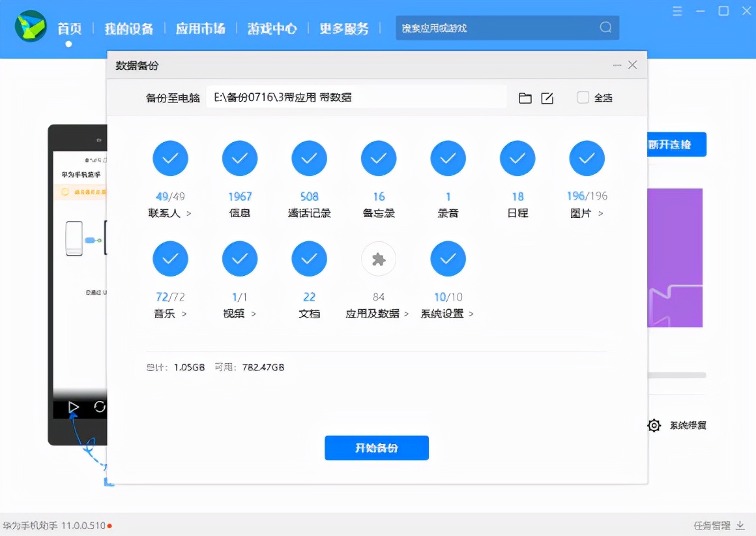Toggle off the 日程 calendar backup circle
Image resolution: width=756 pixels, height=536 pixels.
[517, 158]
